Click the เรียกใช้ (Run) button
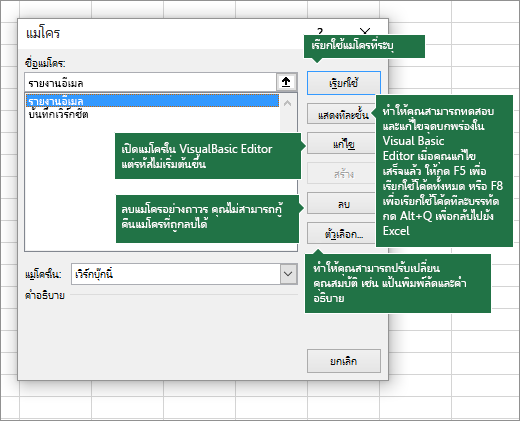This screenshot has height=421, width=520. click(344, 83)
